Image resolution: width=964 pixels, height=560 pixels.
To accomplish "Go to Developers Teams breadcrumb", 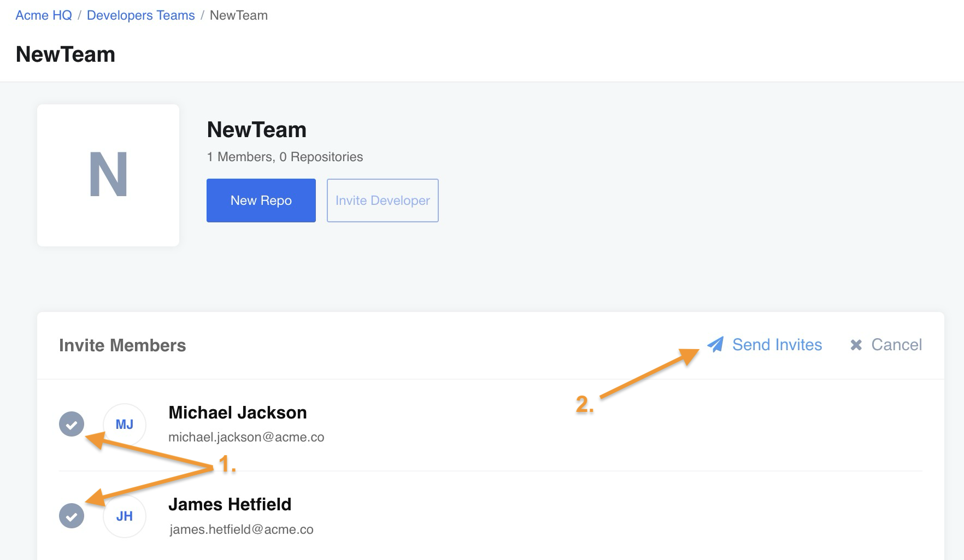I will coord(140,15).
